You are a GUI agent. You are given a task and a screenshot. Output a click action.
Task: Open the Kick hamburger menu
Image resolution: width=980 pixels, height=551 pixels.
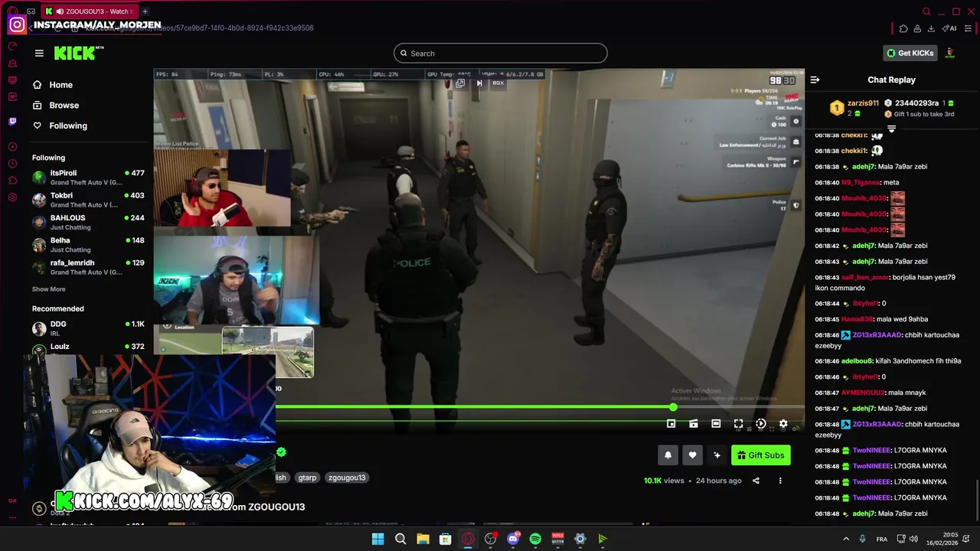pos(39,53)
